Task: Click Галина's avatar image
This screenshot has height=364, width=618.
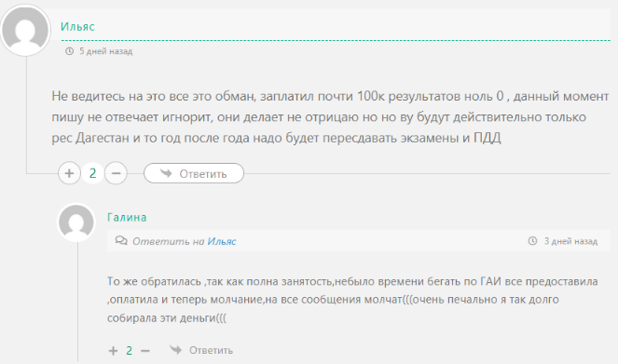Action: (76, 222)
